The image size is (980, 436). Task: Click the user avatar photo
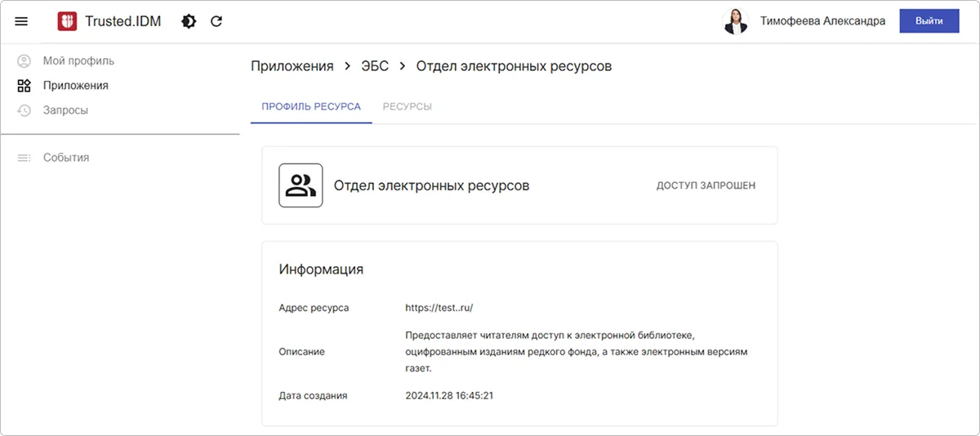[736, 21]
